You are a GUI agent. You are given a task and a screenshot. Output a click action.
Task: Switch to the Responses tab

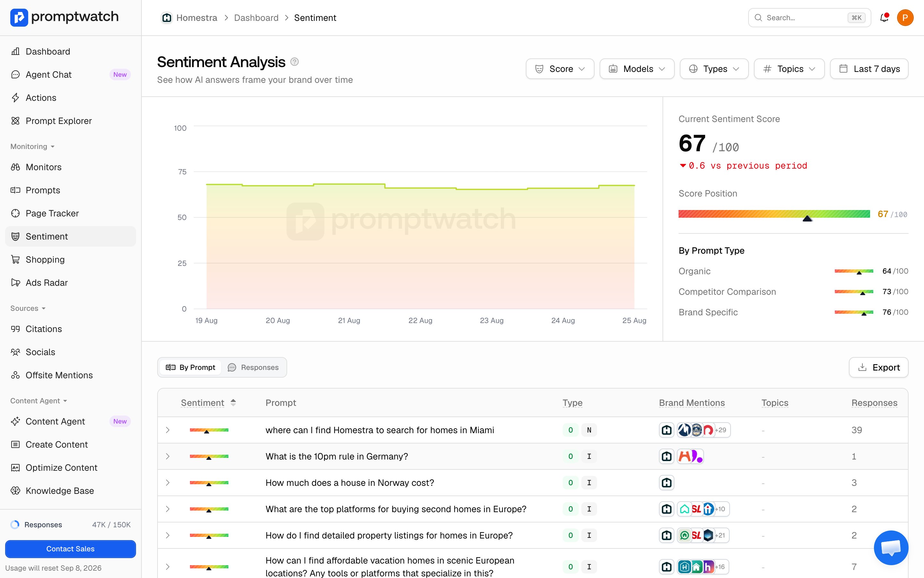253,367
